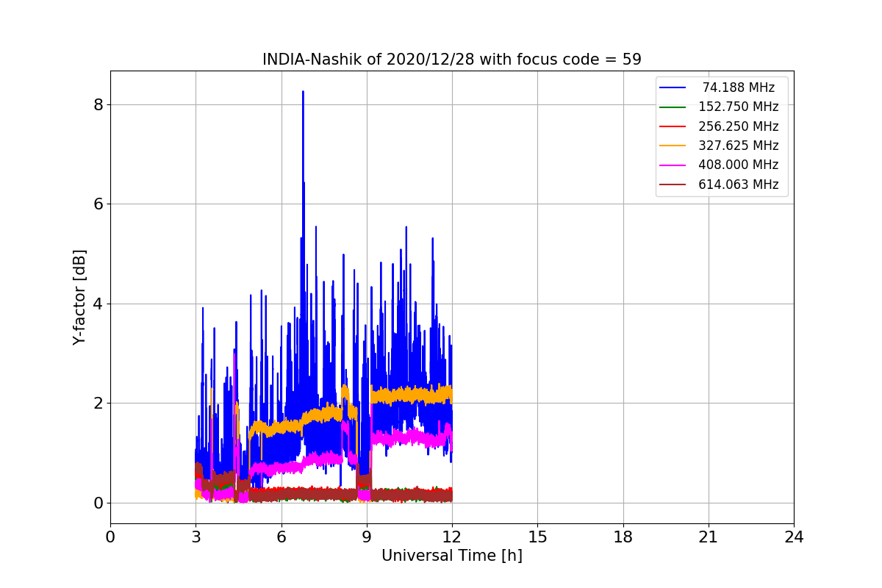Click x-axis tick label 3
Screen dimensions: 882x588
pos(196,537)
